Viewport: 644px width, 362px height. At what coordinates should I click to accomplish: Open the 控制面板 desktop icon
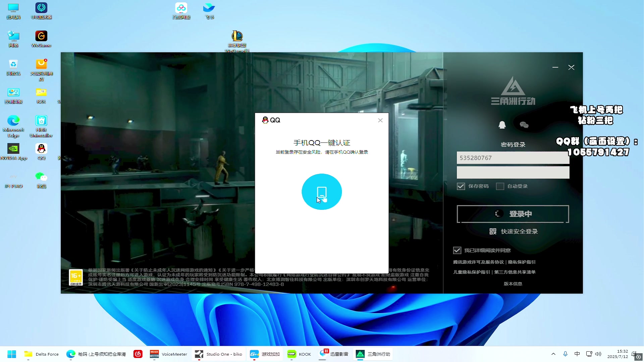13,95
